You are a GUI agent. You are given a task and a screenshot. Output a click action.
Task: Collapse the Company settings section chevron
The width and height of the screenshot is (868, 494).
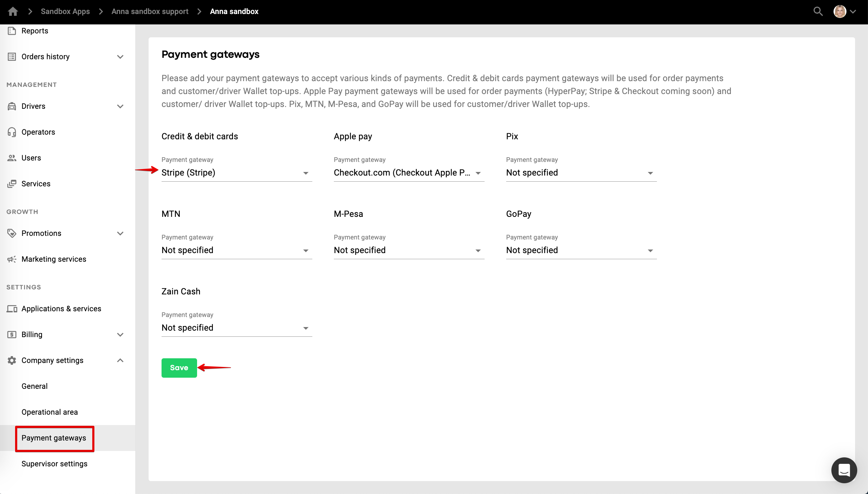(120, 360)
